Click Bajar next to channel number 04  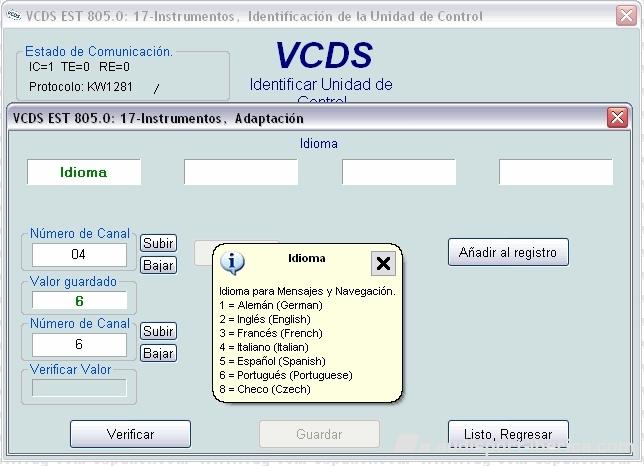(159, 265)
